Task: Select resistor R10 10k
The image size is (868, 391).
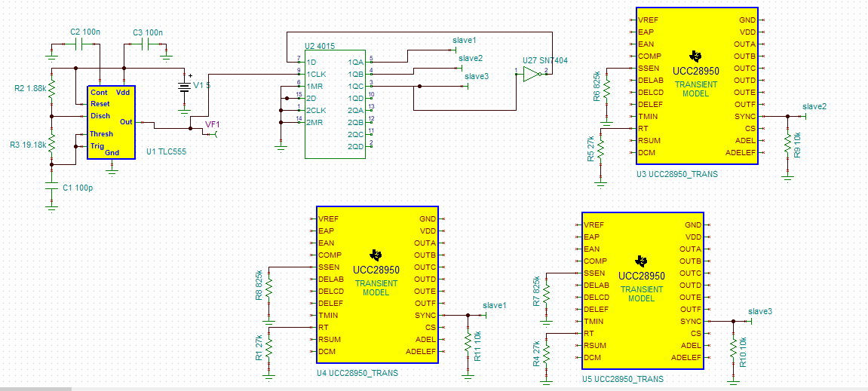Action: tap(733, 348)
